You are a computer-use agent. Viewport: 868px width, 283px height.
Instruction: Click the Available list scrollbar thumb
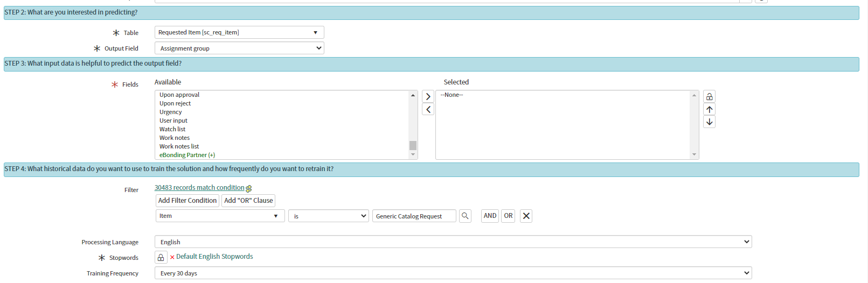coord(413,146)
